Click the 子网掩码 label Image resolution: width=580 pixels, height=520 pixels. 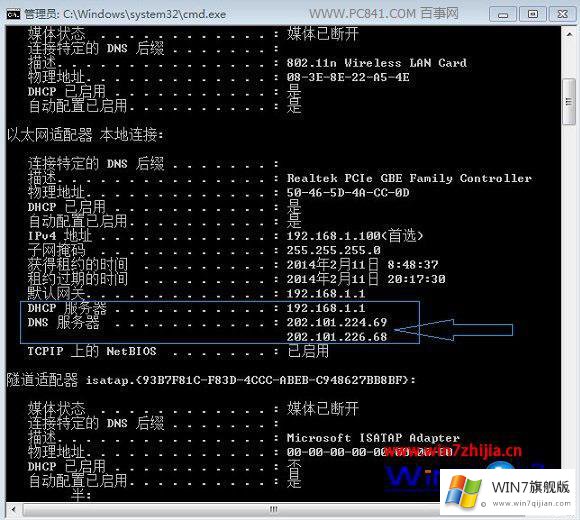point(57,250)
